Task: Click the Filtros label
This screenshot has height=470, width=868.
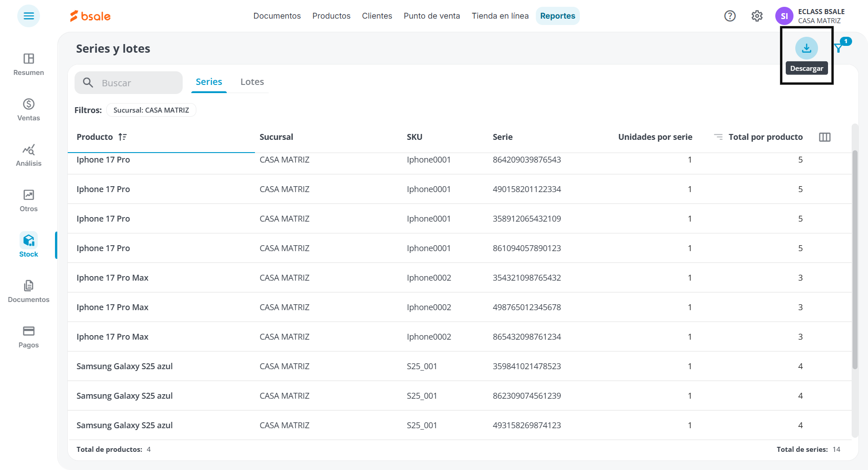Action: 88,110
